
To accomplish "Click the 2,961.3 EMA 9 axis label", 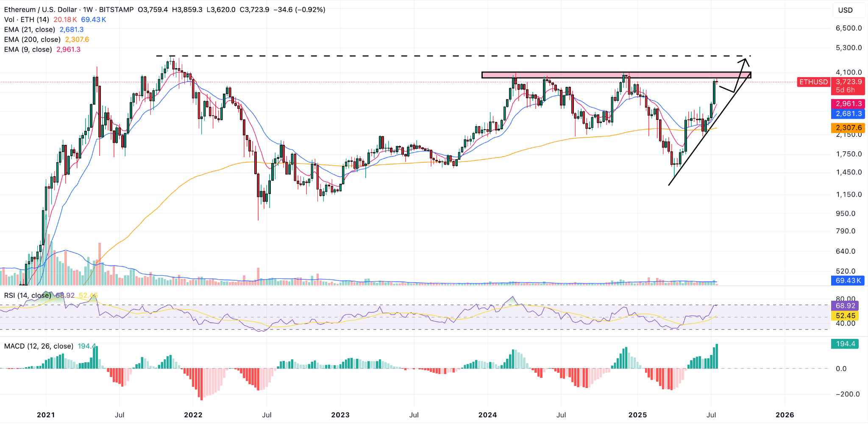I will coord(849,104).
